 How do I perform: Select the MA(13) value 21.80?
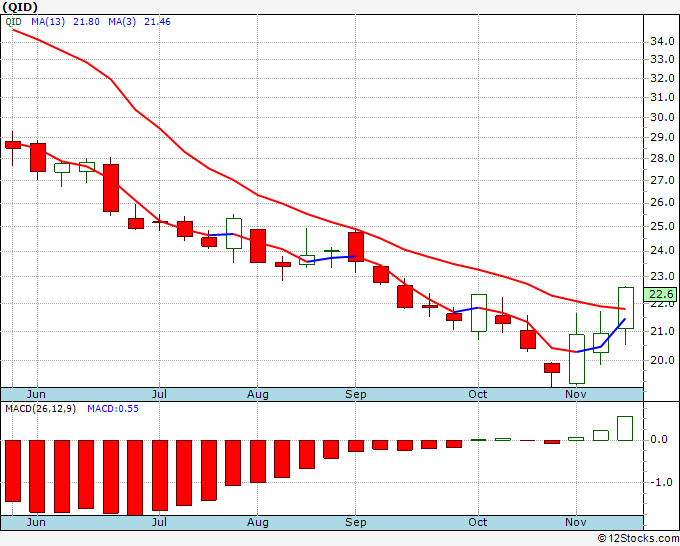coord(86,22)
